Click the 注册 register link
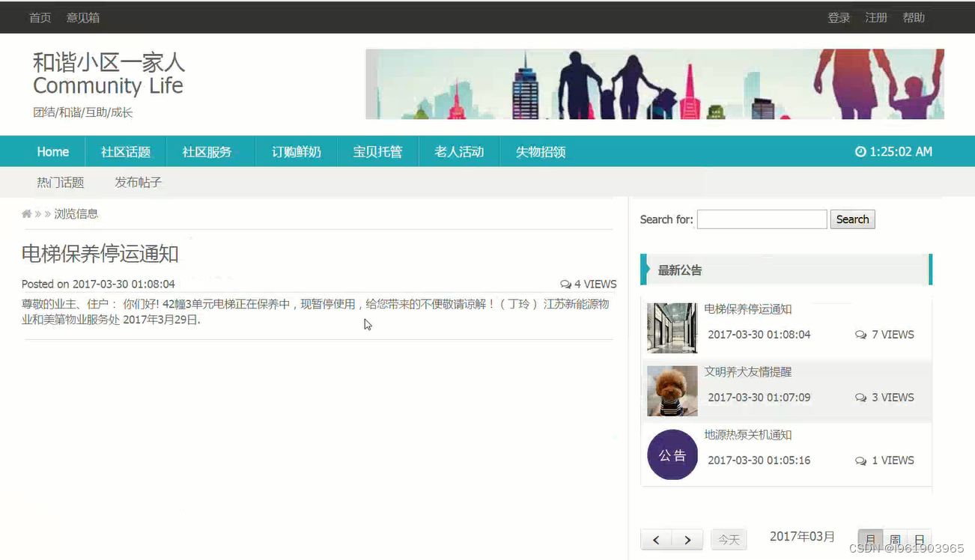Screen dimensions: 975x560 [876, 18]
